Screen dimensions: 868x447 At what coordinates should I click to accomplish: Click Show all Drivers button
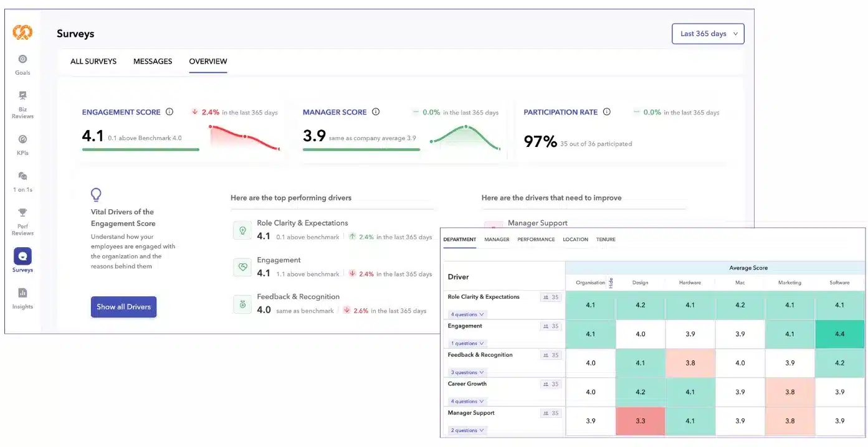coord(123,307)
